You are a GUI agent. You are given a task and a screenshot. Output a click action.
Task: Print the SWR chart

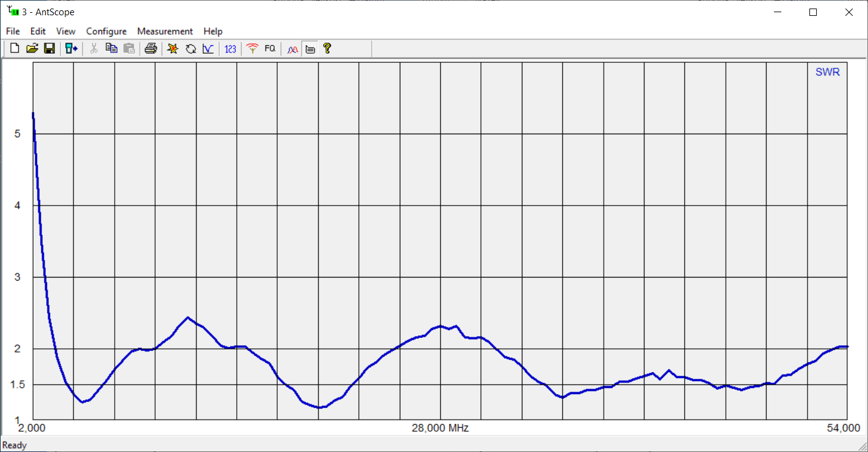point(151,49)
